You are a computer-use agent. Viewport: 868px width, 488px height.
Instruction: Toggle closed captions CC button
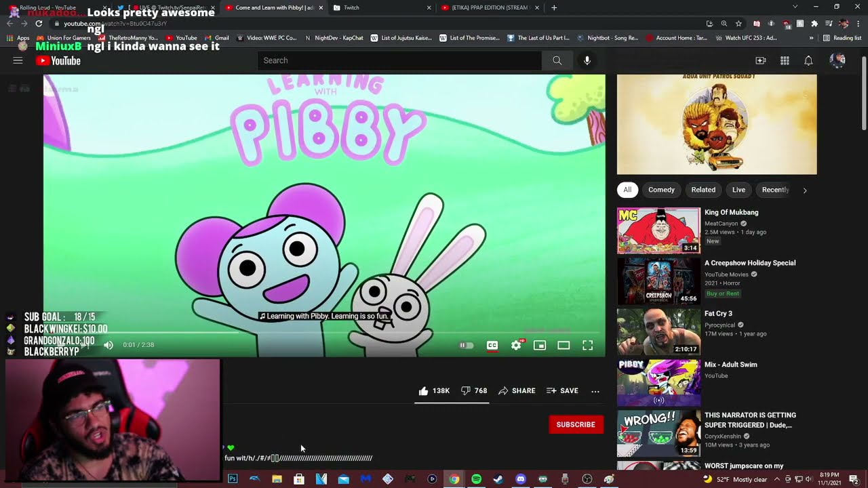click(492, 345)
